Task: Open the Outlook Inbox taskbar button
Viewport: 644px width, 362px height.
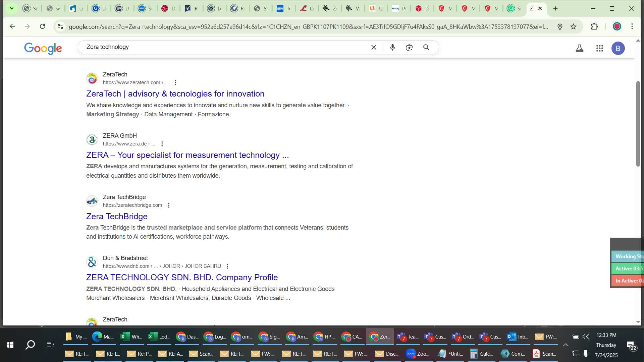Action: pyautogui.click(x=518, y=337)
